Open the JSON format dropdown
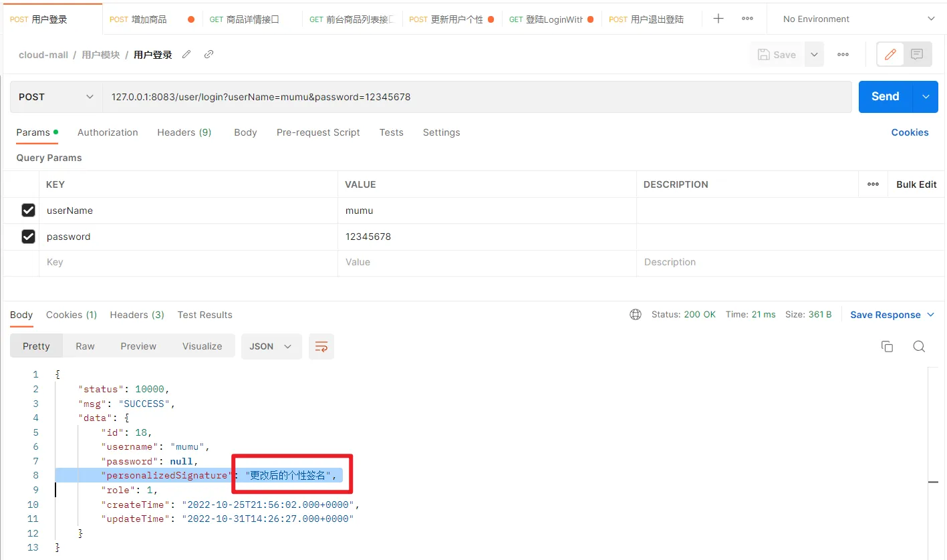Image resolution: width=947 pixels, height=560 pixels. tap(271, 346)
